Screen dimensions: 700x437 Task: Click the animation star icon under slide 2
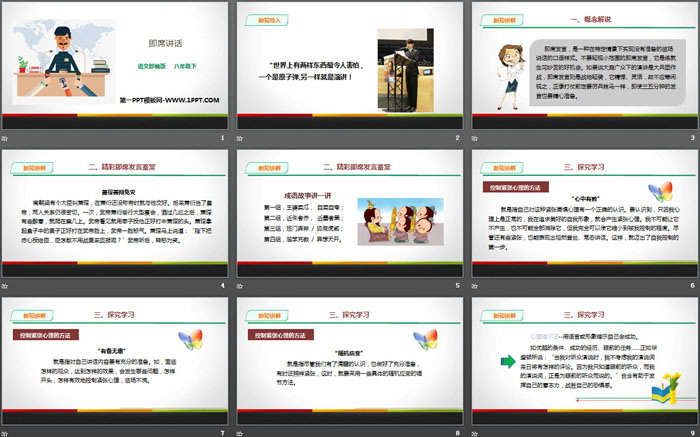tap(240, 138)
